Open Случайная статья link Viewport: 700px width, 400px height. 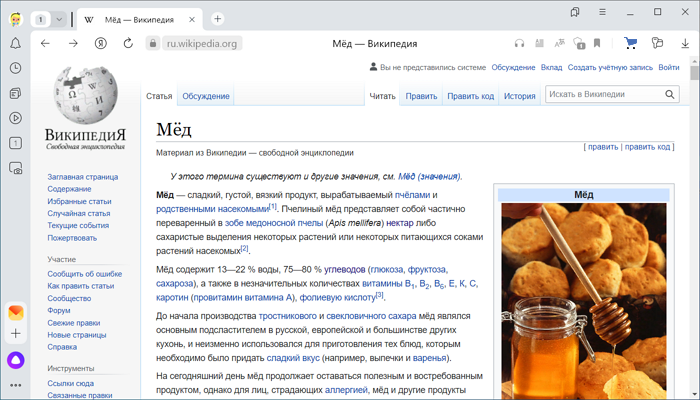click(79, 213)
